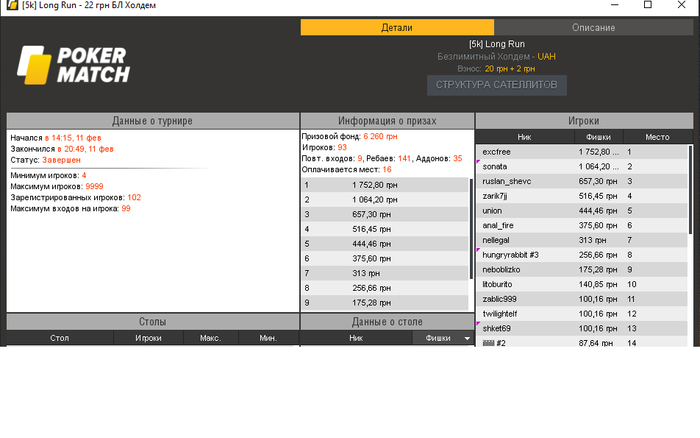The height and width of the screenshot is (438, 700).
Task: Click the Закончился в 20:49, 11 фев line
Action: 62,149
